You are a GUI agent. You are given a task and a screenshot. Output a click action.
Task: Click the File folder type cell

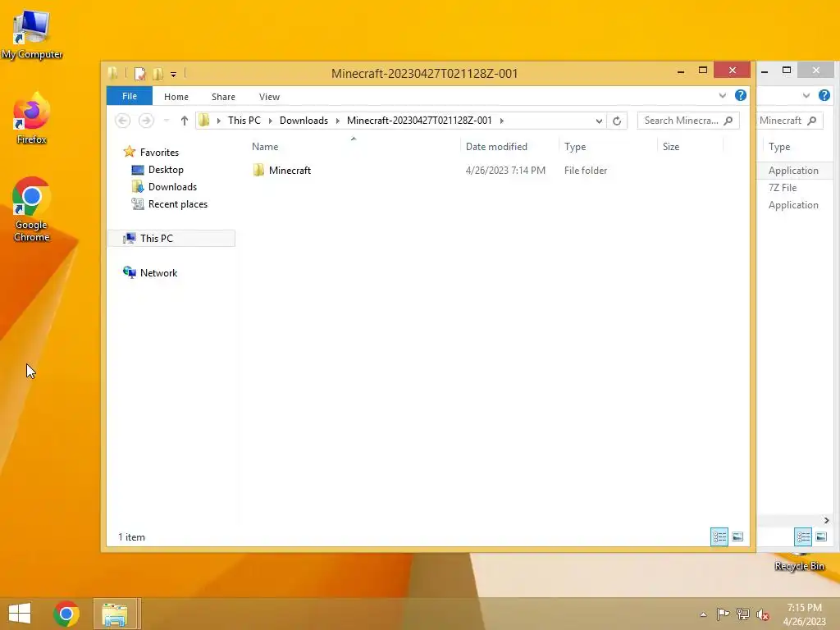tap(586, 171)
